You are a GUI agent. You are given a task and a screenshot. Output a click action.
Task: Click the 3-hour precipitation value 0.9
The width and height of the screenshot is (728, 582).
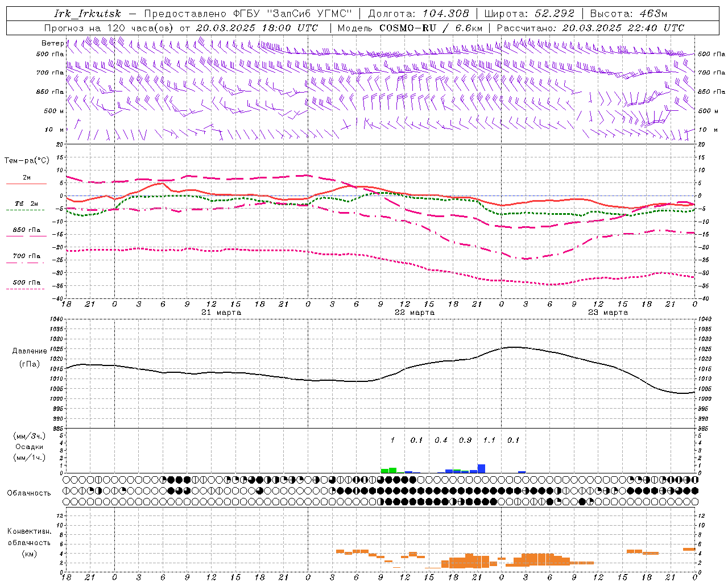tap(465, 440)
